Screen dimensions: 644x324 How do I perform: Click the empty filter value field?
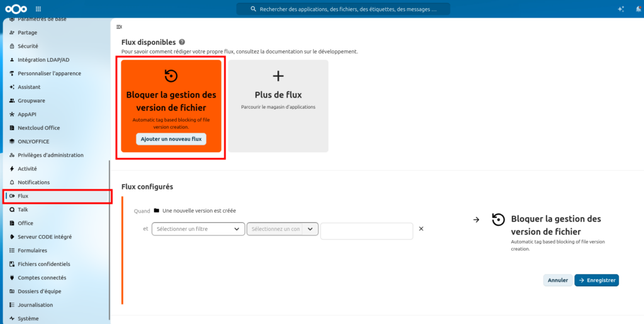coord(367,231)
